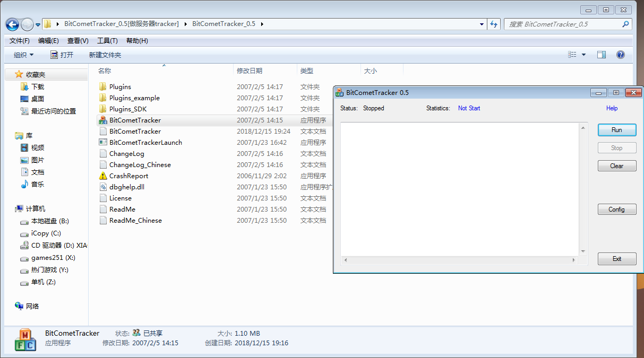The height and width of the screenshot is (358, 644).
Task: Show the preview pane icon on toolbar
Action: pos(602,54)
